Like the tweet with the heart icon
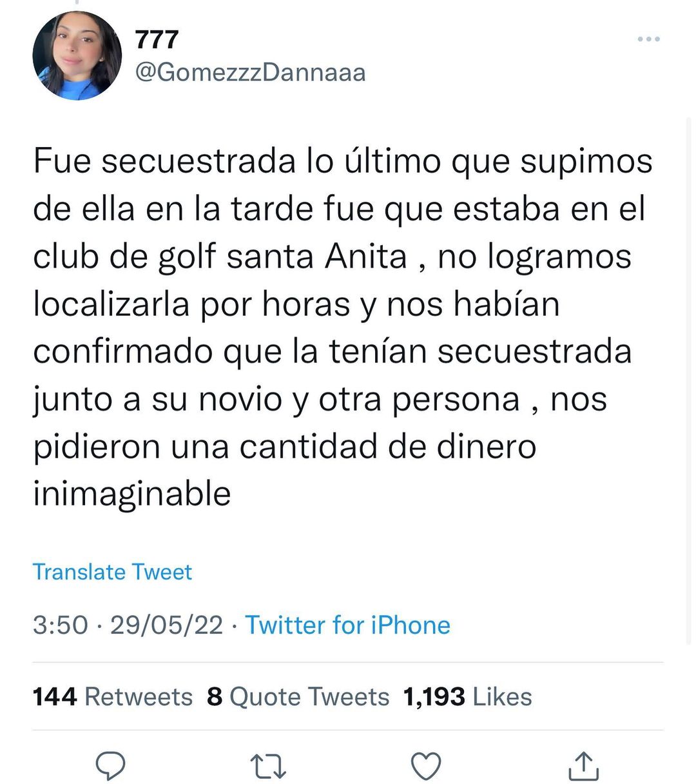The width and height of the screenshot is (696, 784). tap(426, 766)
